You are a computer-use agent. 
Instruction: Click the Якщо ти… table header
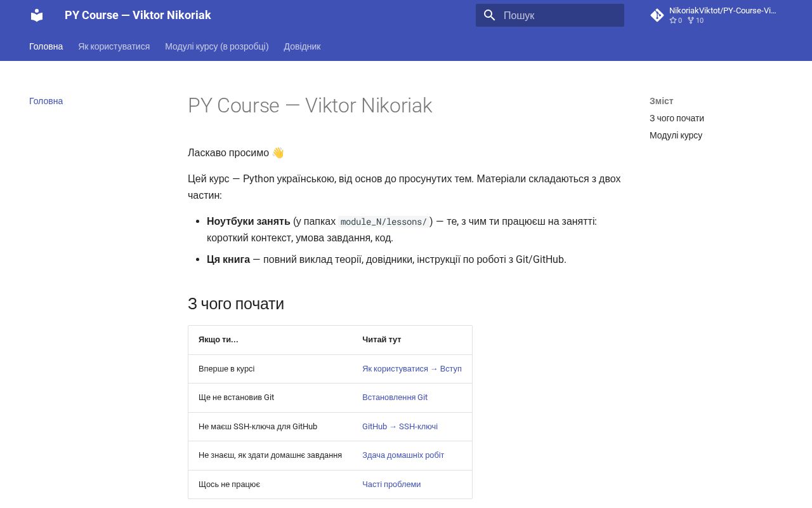click(218, 340)
